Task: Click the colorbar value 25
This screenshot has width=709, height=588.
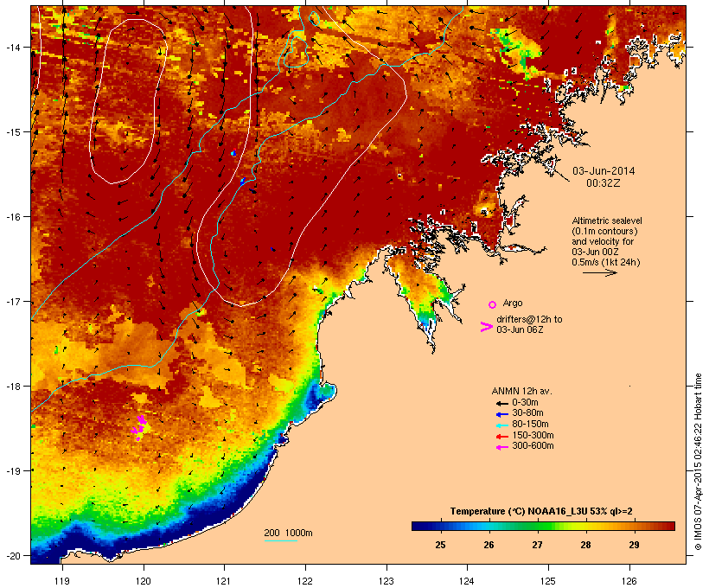Action: coord(440,545)
